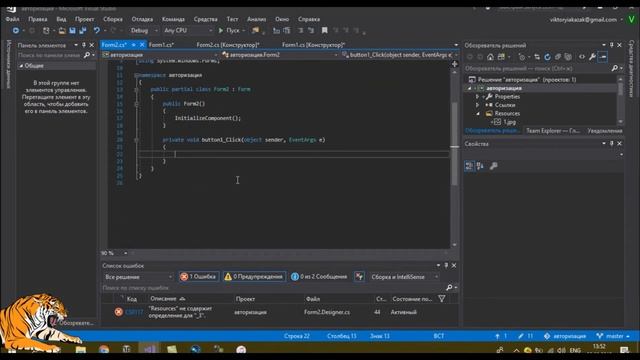Click the error icon in row CS0117
Viewport: 640px width, 360px height.
[118, 312]
